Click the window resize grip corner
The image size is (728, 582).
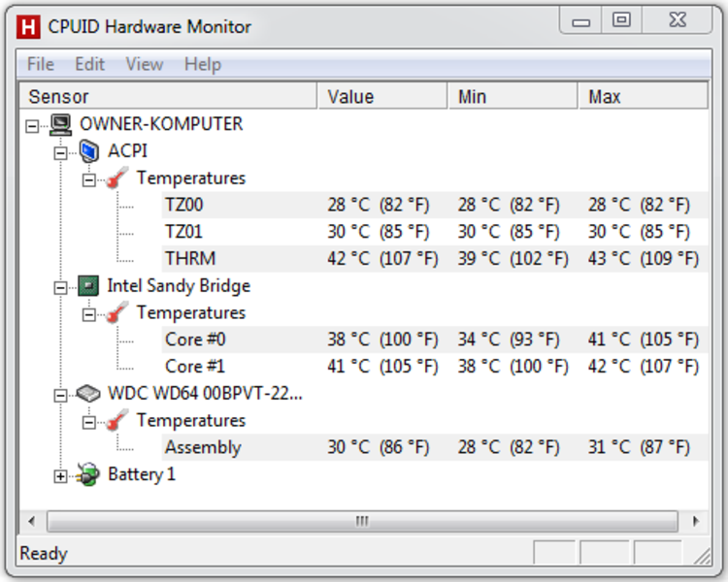703,556
